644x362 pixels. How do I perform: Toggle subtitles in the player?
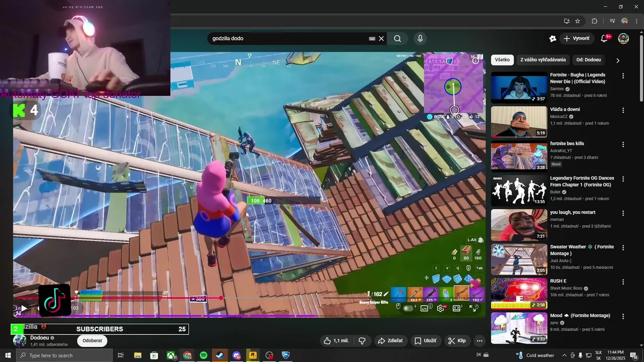pos(424,308)
